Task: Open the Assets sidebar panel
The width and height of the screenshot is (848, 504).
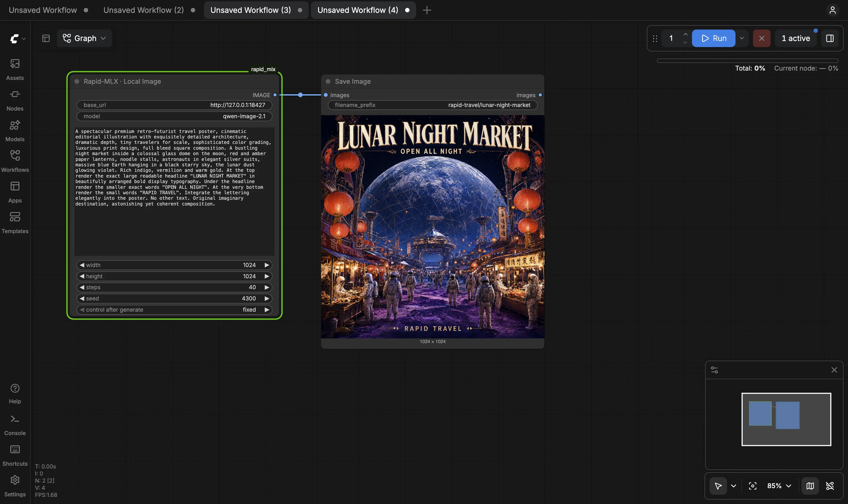Action: (x=15, y=69)
